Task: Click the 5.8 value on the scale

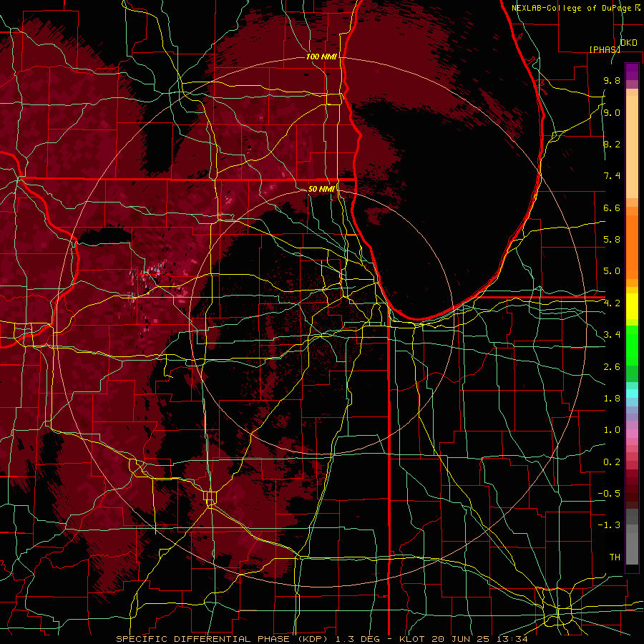Action: (x=612, y=240)
